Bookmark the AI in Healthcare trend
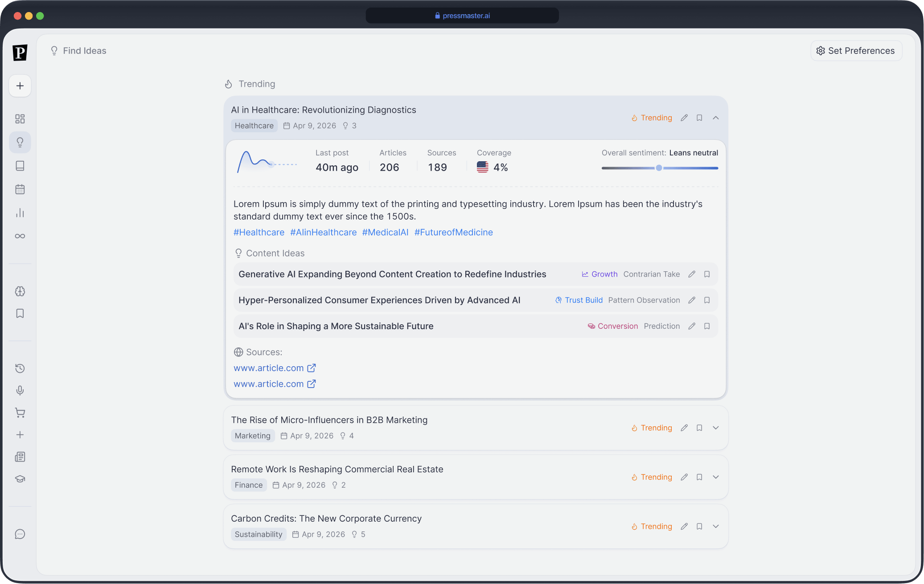The image size is (924, 584). click(699, 118)
